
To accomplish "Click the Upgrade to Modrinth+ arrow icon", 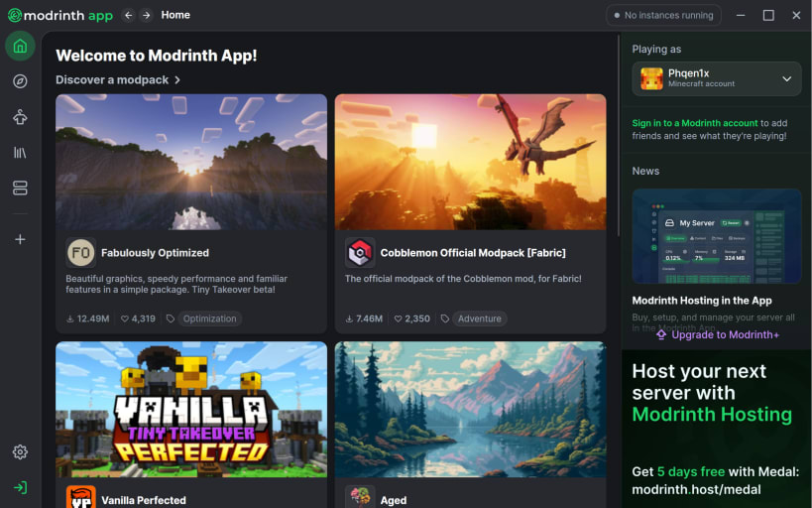I will click(661, 335).
